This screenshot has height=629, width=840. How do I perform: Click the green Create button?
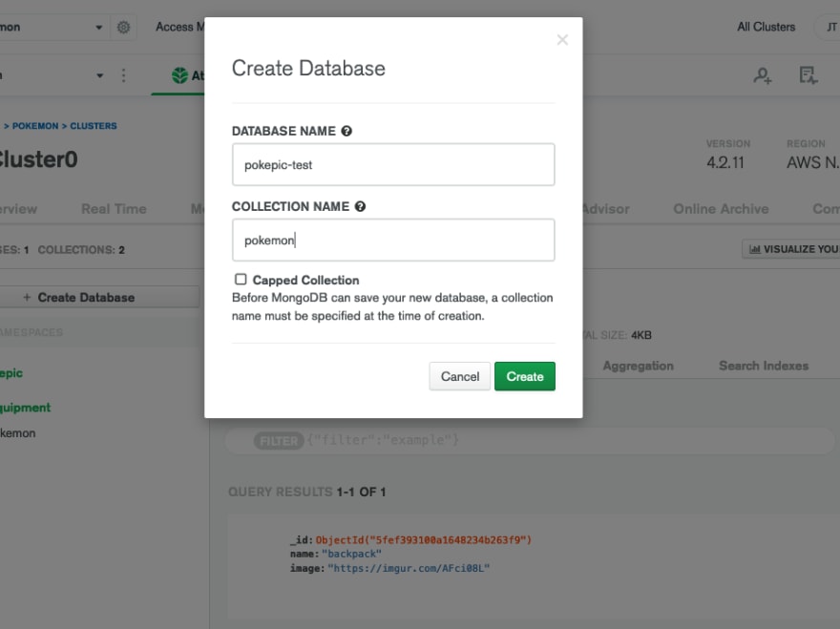click(524, 376)
